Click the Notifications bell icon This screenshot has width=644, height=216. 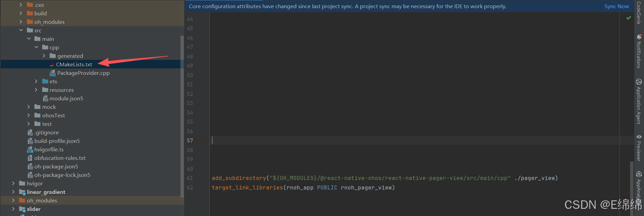pos(639,37)
